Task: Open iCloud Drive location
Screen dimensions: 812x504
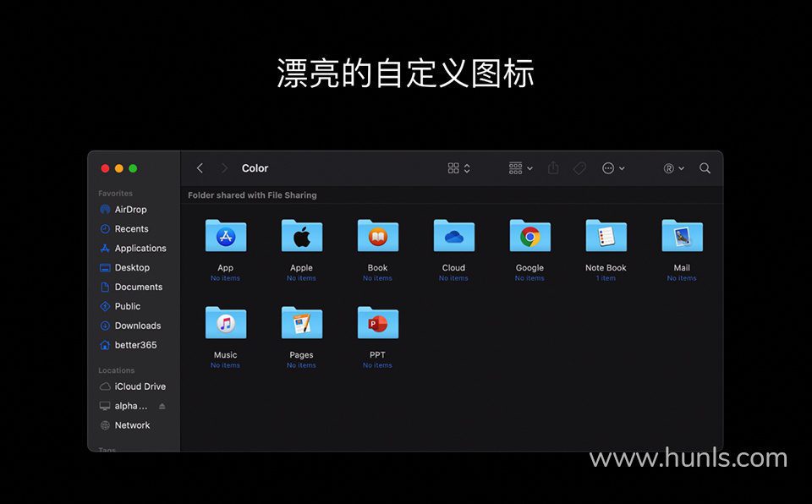Action: 133,386
